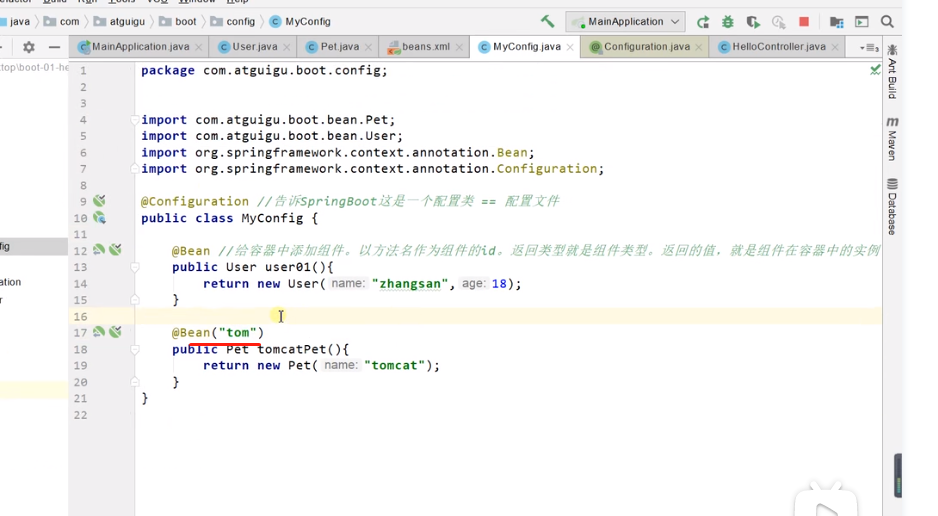
Task: Click the java breadcrumb folder
Action: pos(15,22)
